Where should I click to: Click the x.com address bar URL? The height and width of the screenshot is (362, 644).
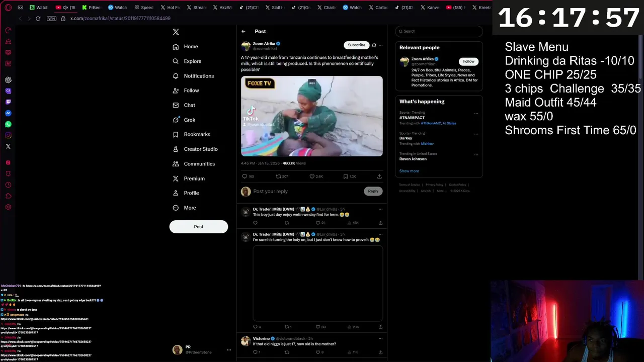point(120,18)
